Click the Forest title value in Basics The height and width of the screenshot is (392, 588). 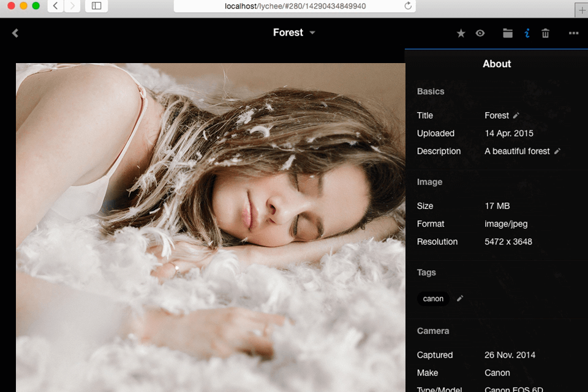point(497,116)
